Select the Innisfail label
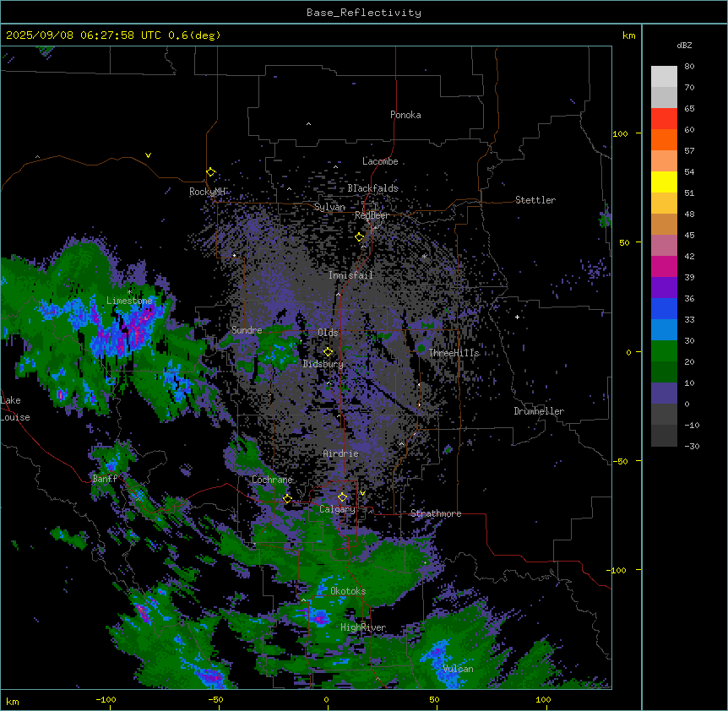This screenshot has height=711, width=728. point(351,275)
